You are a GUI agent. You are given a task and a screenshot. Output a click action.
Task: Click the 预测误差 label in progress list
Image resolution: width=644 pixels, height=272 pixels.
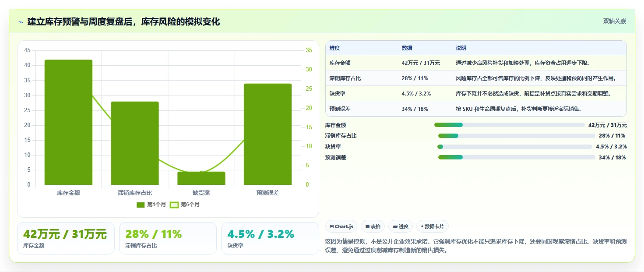336,157
